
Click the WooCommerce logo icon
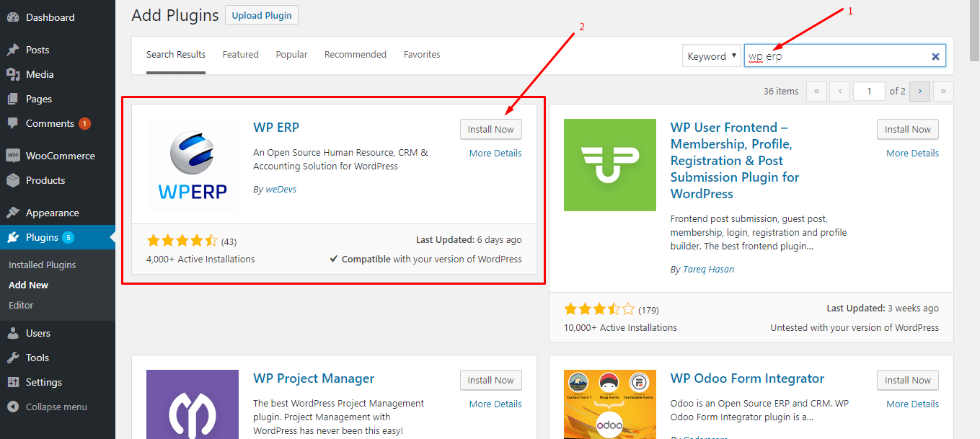pos(13,156)
